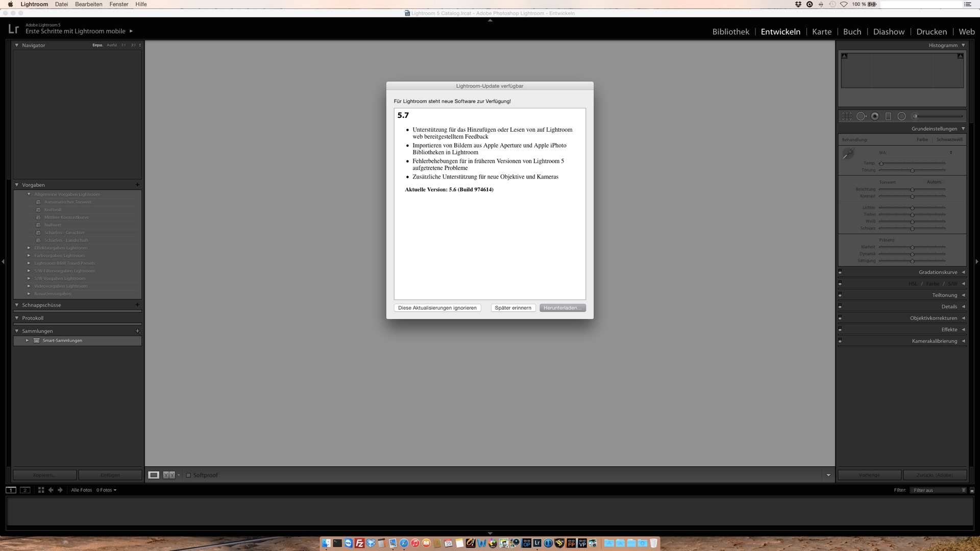Expand the Smart-Sammlungen collection set
Viewport: 980px width, 551px height.
click(28, 340)
